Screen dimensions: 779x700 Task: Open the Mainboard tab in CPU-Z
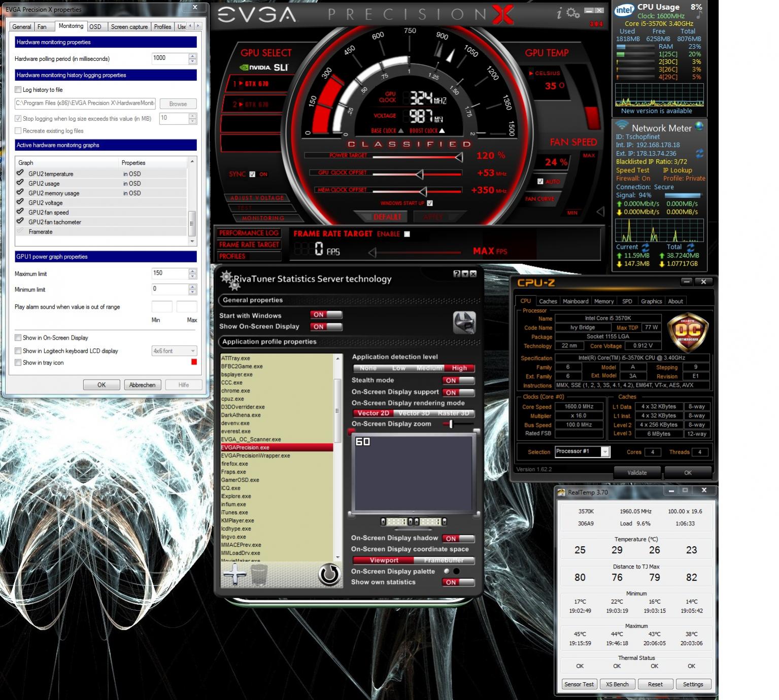[575, 301]
